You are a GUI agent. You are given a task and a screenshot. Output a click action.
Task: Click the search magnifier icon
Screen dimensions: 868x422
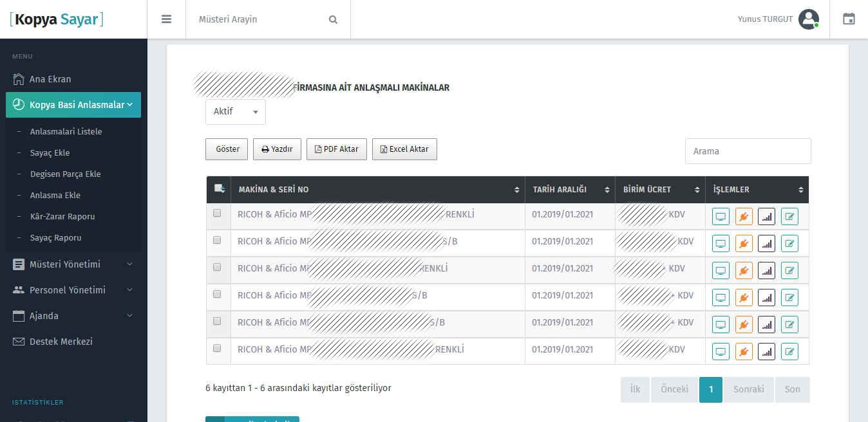tap(333, 19)
